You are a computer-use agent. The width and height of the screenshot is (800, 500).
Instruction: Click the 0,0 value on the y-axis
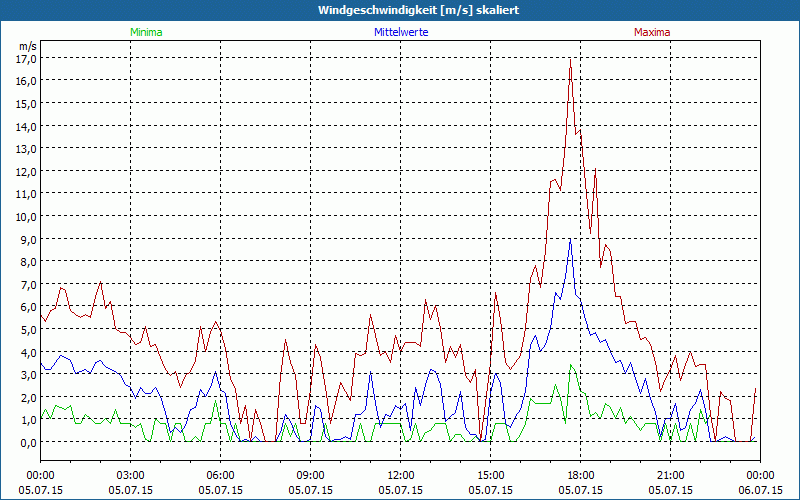coord(26,442)
